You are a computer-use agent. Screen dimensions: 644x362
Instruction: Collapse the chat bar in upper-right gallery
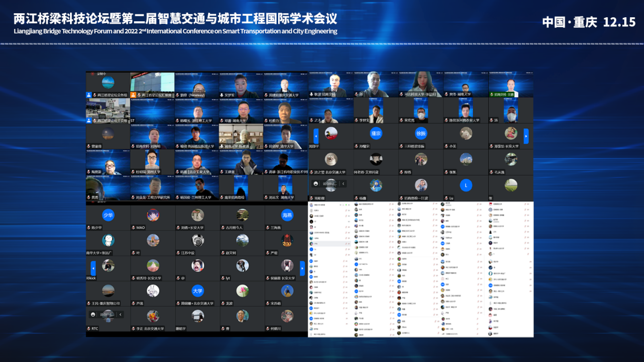pyautogui.click(x=343, y=184)
